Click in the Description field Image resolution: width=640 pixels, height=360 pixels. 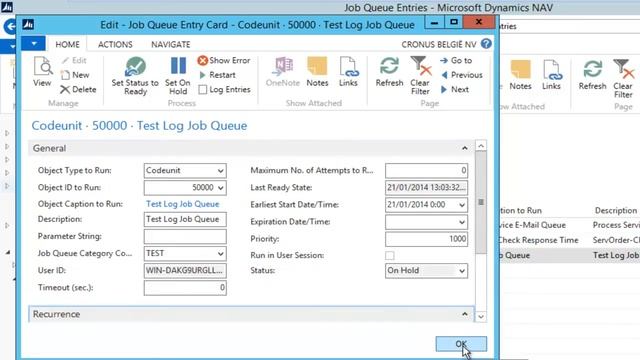coord(185,219)
